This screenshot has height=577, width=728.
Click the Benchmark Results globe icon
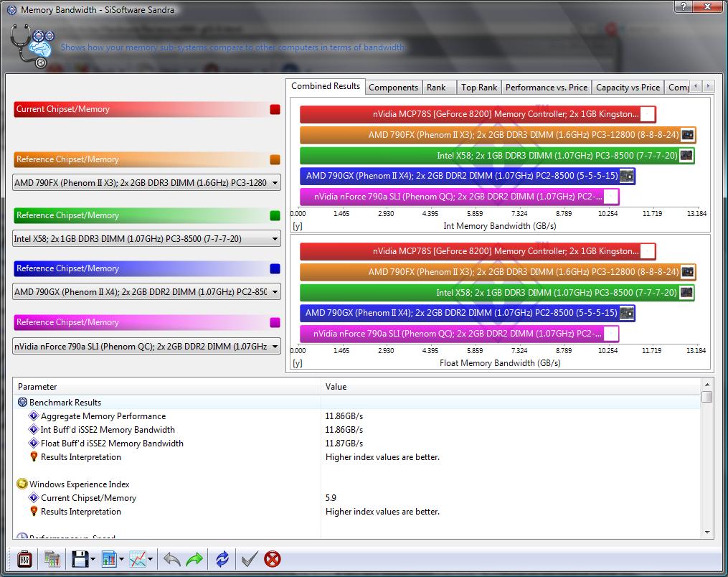coord(22,403)
